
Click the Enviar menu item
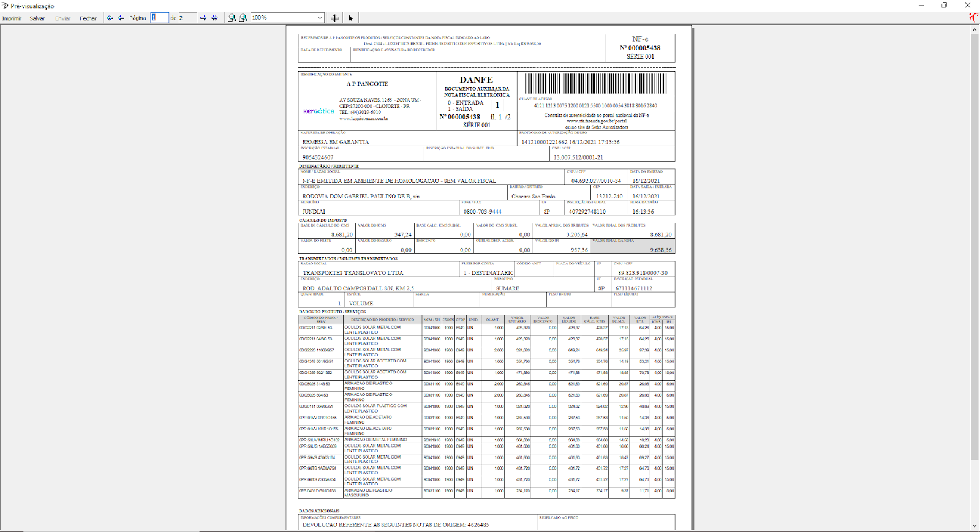(63, 18)
